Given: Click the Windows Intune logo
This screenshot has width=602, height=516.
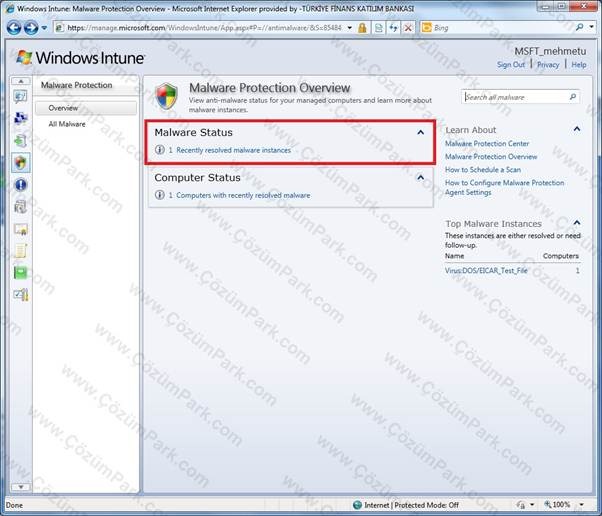Looking at the screenshot, I should coord(80,58).
